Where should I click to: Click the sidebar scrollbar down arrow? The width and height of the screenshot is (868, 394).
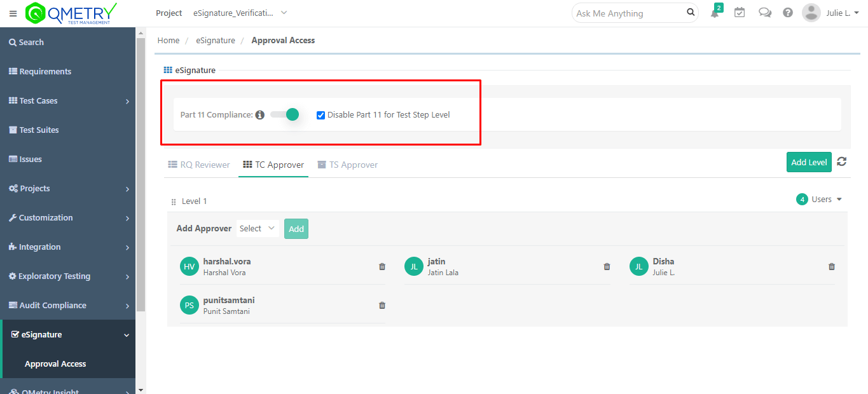(x=141, y=390)
